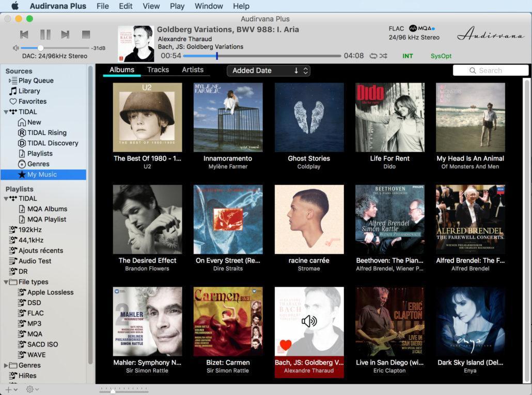Open the Added Date sort dropdown
The image size is (532, 395).
pos(268,71)
